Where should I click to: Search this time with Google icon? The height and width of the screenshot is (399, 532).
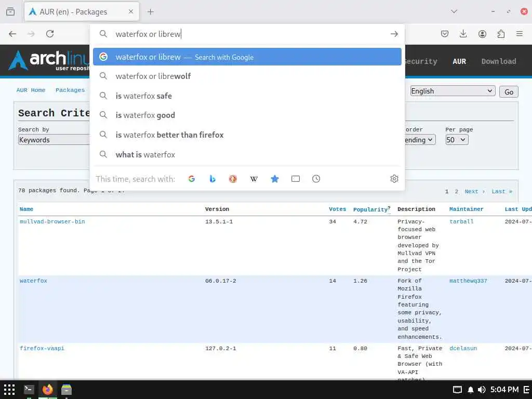(192, 179)
